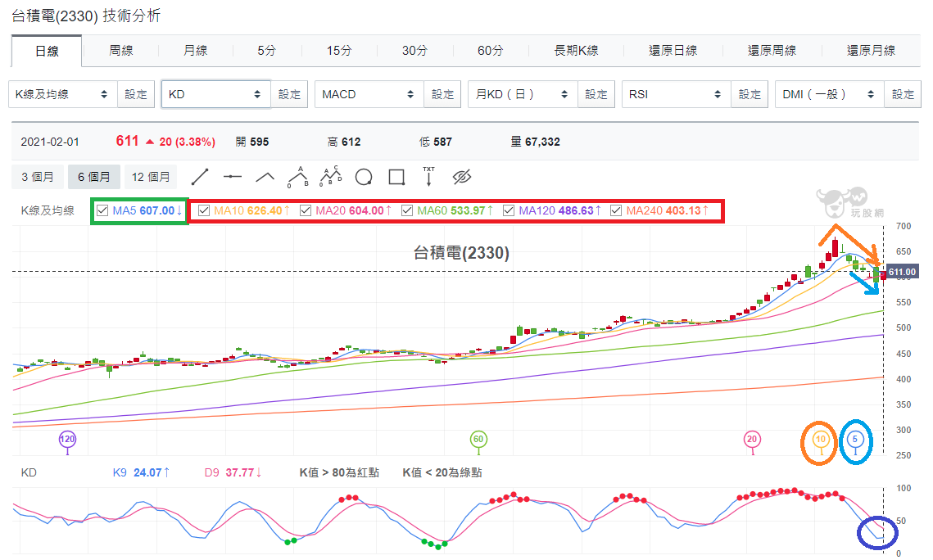933x560 pixels.
Task: Click the K9 24.07 value
Action: pos(142,472)
